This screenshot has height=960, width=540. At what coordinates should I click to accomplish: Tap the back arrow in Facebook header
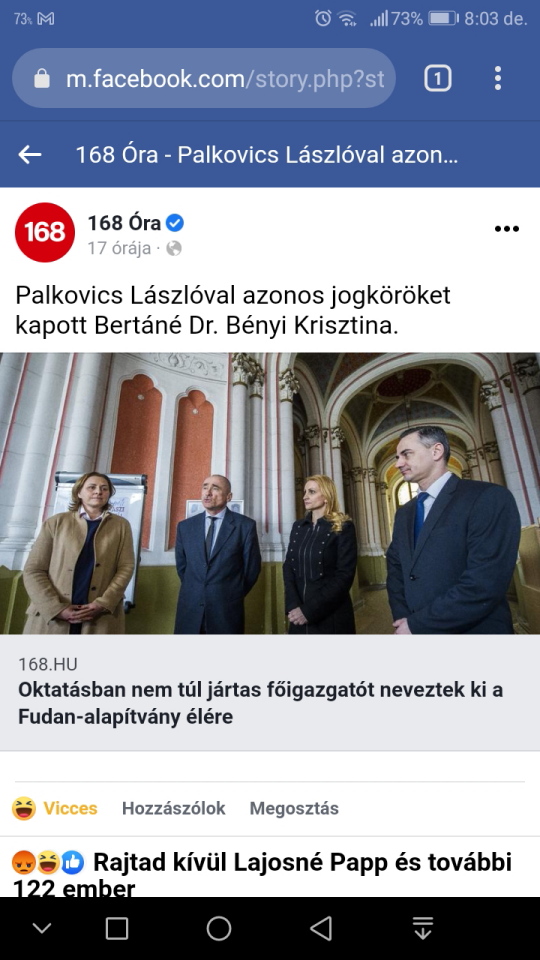coord(30,155)
